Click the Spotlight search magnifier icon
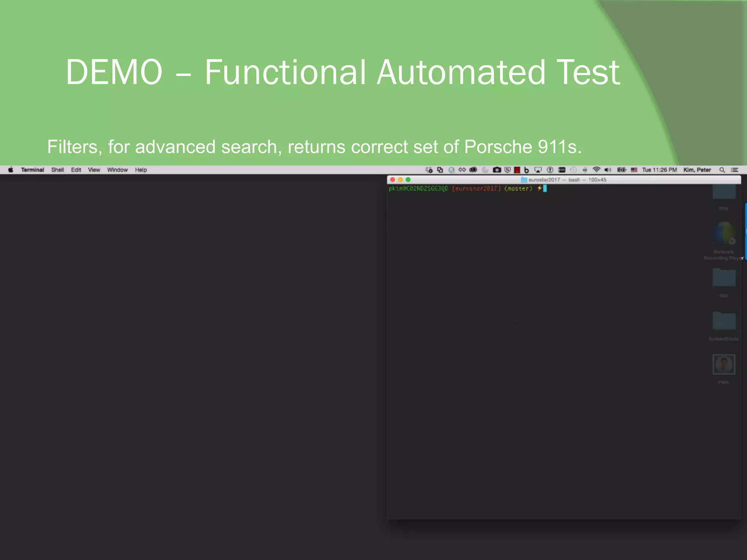This screenshot has height=560, width=747. coord(722,170)
